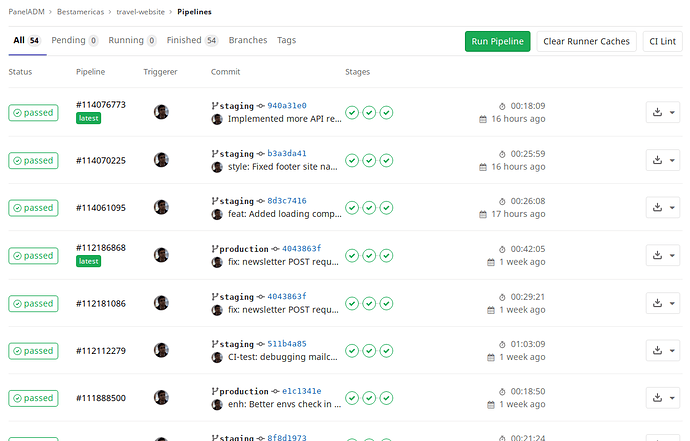Screen dimensions: 690x441
Task: Click first stage icon of pipeline #111888500
Action: [x=352, y=398]
